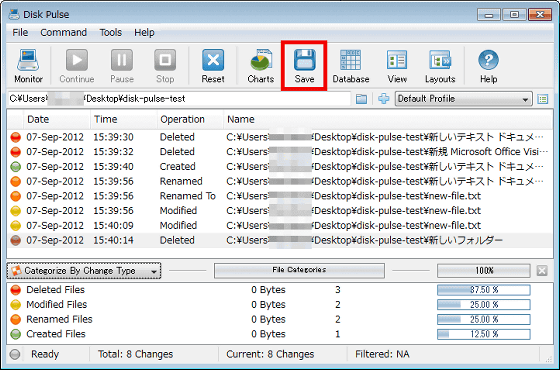Screen dimensions: 560x370
Task: Reset results using the Reset icon
Action: [x=213, y=66]
